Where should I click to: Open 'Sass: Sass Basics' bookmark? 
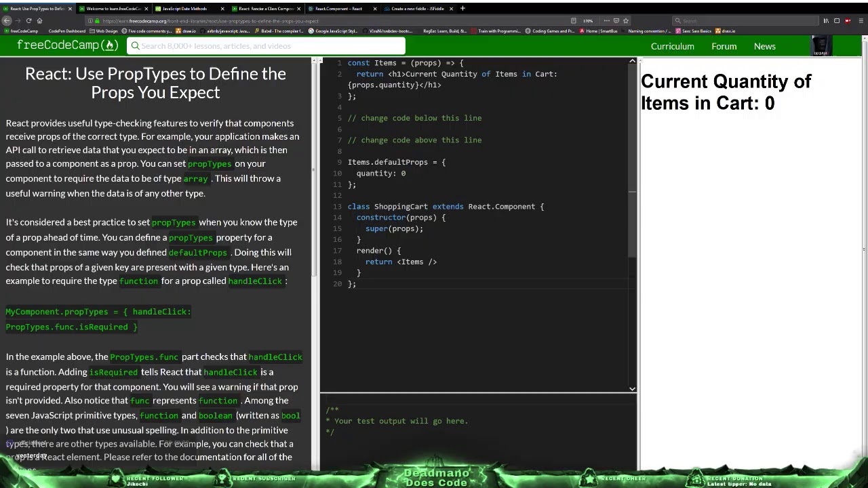click(694, 31)
